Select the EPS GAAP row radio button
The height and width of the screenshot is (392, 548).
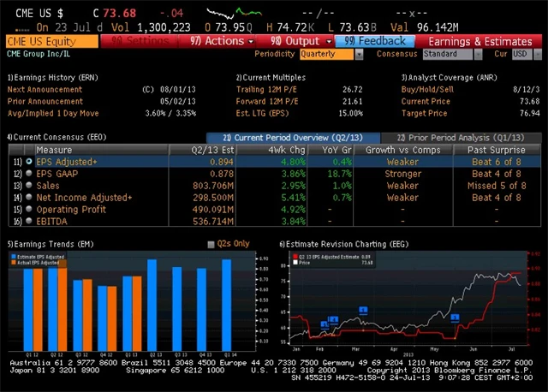[29, 173]
